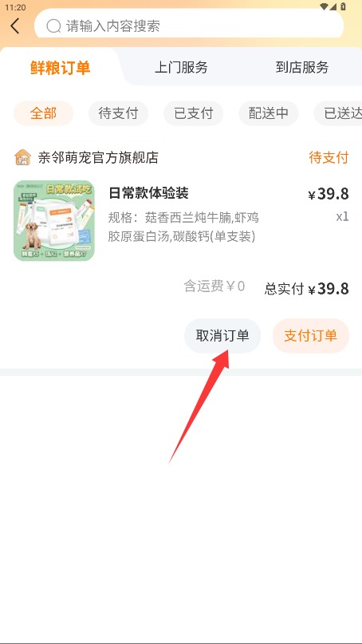This screenshot has height=644, width=362.
Task: Open 亲邻萌宠官方旗舰店 store page
Action: [98, 157]
